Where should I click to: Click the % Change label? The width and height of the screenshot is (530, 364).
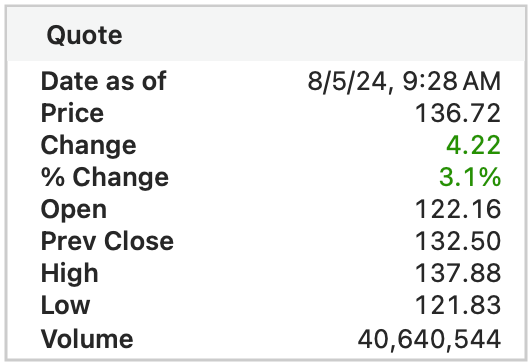click(104, 177)
